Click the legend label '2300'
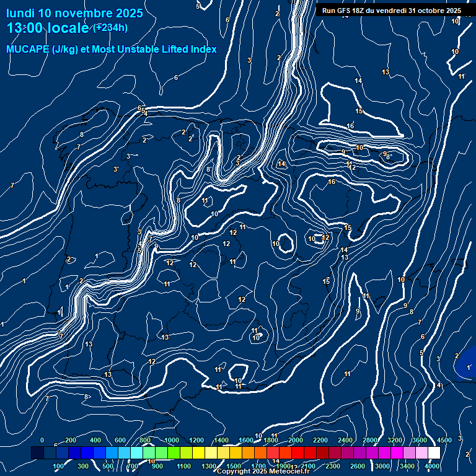Image resolution: width=476 pixels, height=476 pixels. [x=333, y=466]
